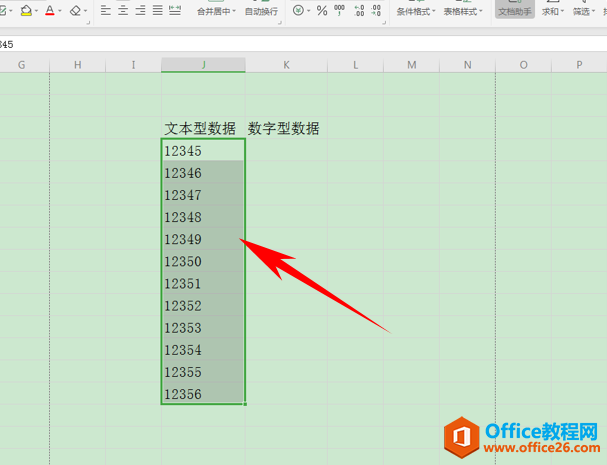This screenshot has height=465, width=607.
Task: Click the eraser clear icon
Action: (75, 10)
